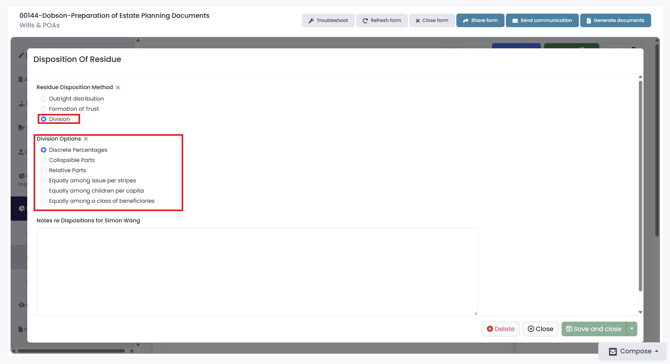Select Division radio option

pyautogui.click(x=44, y=119)
